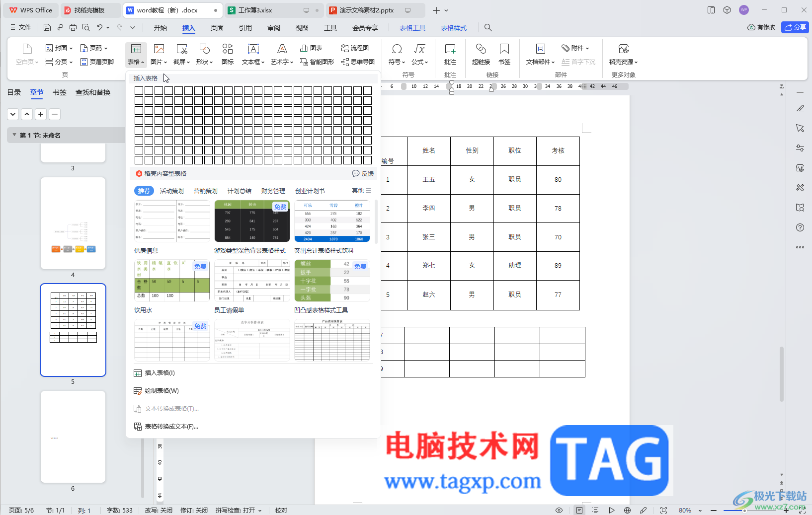Click the 分享 share button

[795, 27]
